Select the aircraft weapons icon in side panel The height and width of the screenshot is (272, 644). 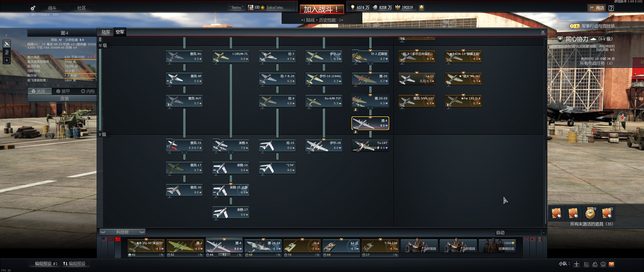tap(7, 44)
